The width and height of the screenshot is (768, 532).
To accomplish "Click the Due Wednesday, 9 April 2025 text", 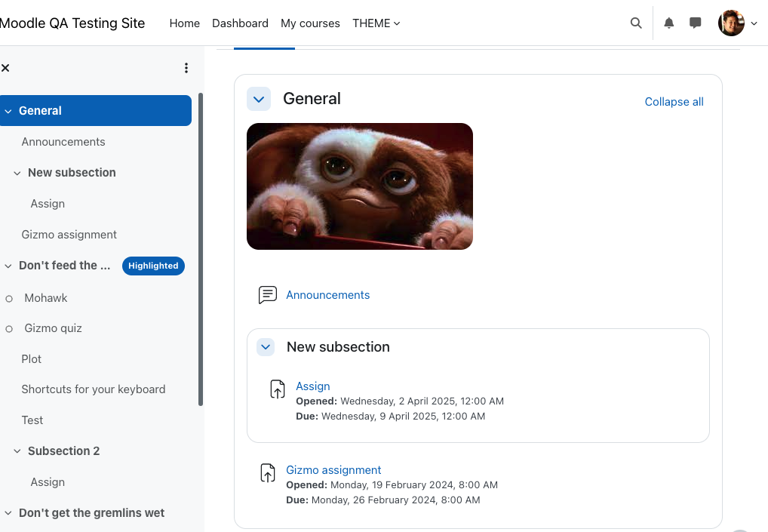I will (x=390, y=416).
